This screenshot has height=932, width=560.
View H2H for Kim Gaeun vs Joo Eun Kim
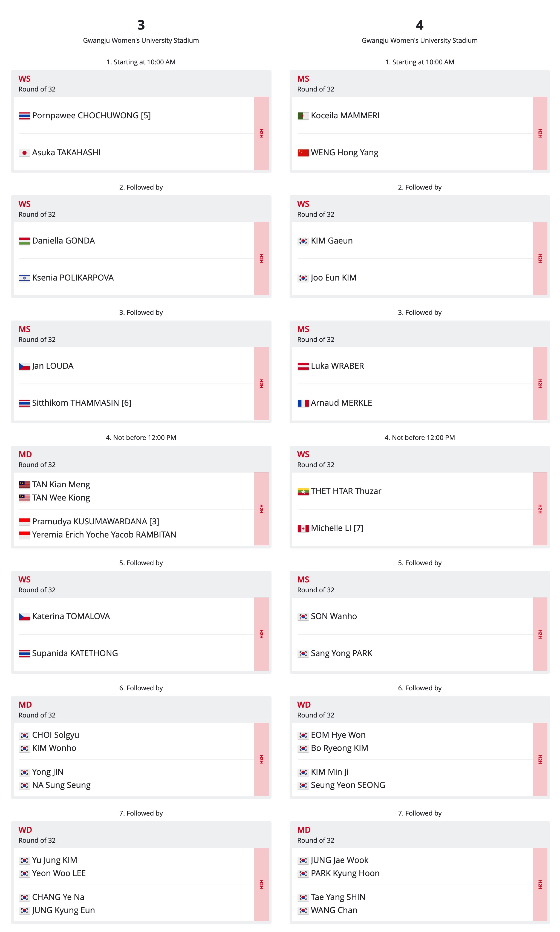(x=540, y=258)
